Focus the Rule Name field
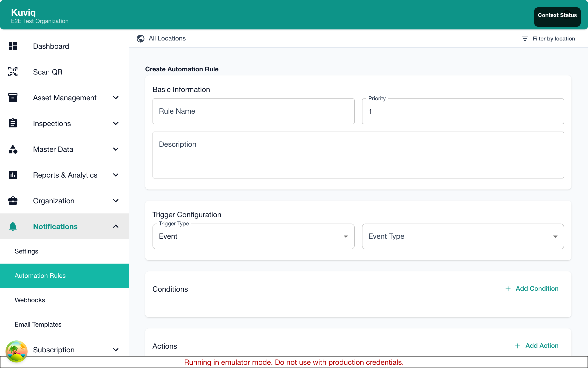The image size is (588, 368). tap(253, 111)
